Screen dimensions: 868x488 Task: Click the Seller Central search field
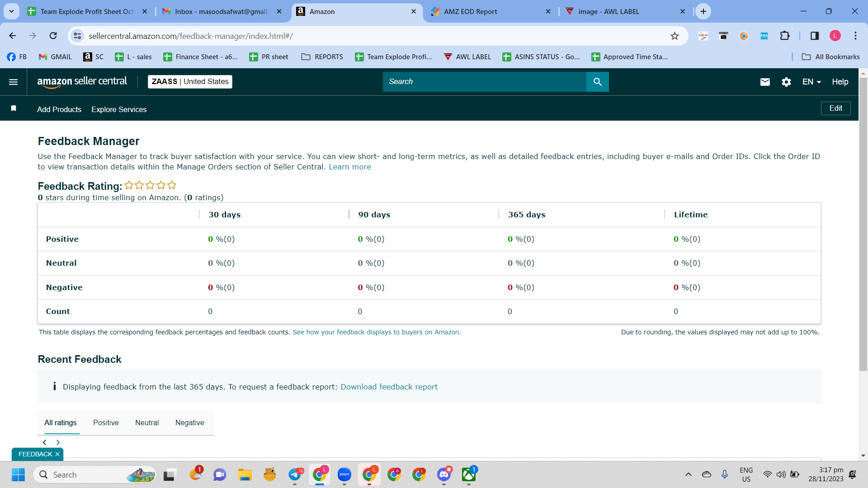coord(485,82)
